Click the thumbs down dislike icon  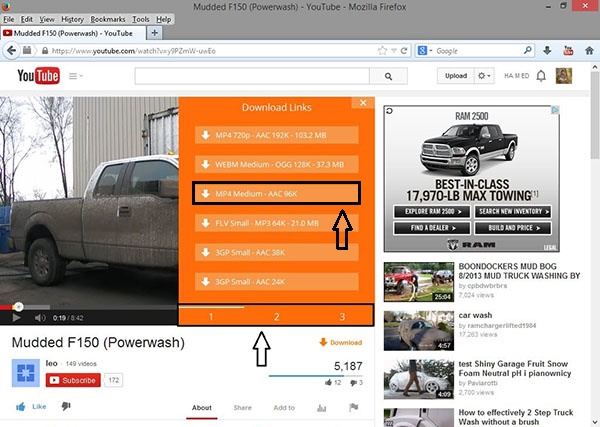[x=66, y=406]
